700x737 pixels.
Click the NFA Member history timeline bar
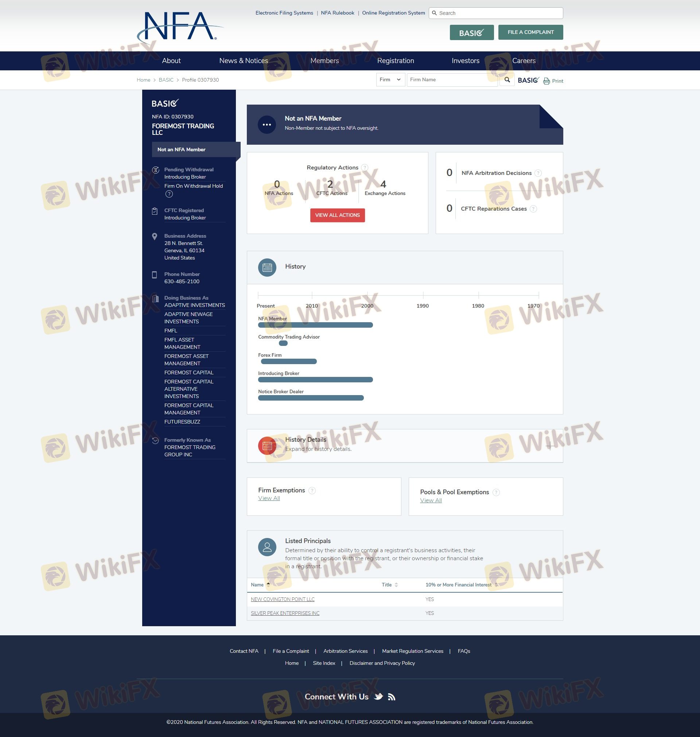315,325
